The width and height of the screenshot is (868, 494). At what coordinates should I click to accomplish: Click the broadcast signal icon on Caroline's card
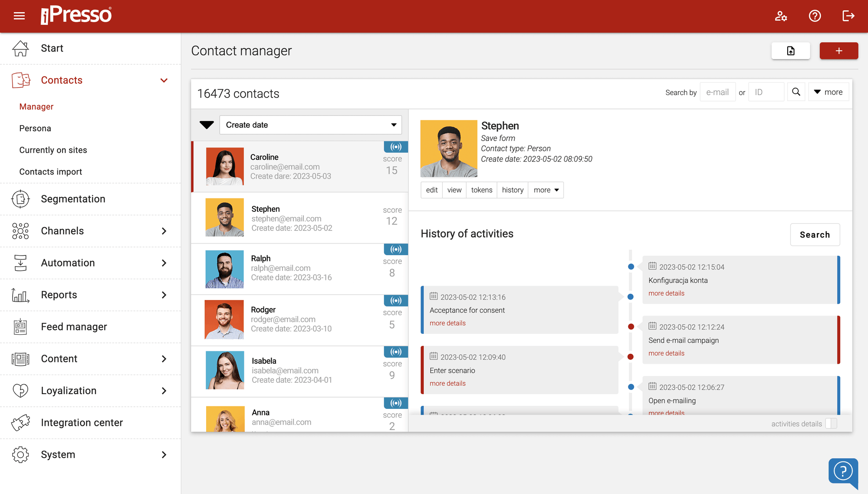tap(395, 147)
